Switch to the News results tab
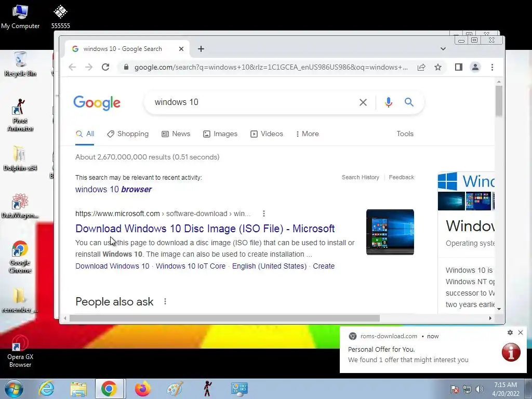 tap(176, 134)
